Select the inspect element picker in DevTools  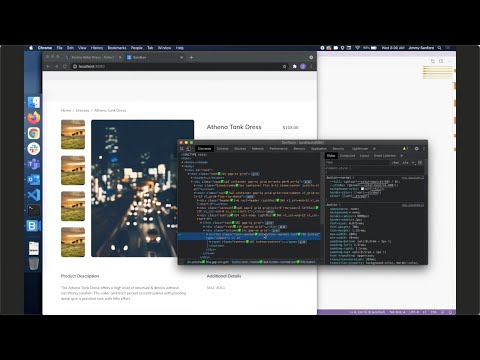[182, 149]
